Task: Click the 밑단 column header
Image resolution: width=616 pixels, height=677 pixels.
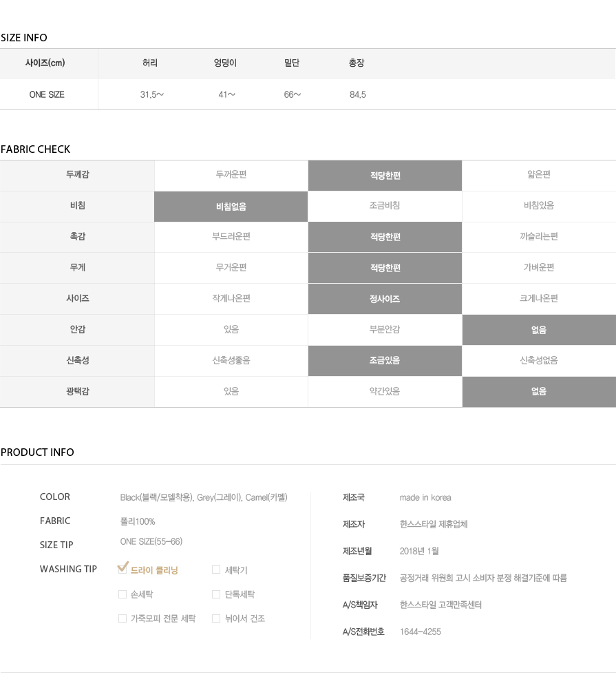Action: point(292,63)
